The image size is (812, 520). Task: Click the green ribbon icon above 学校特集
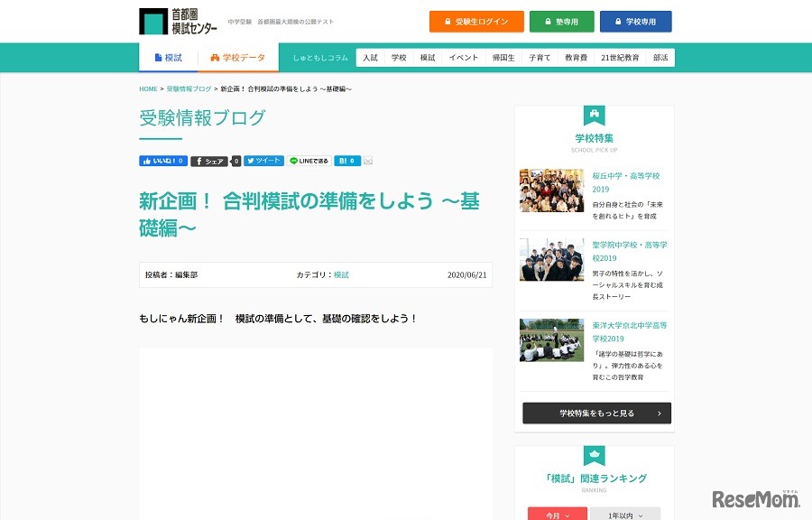coord(594,115)
